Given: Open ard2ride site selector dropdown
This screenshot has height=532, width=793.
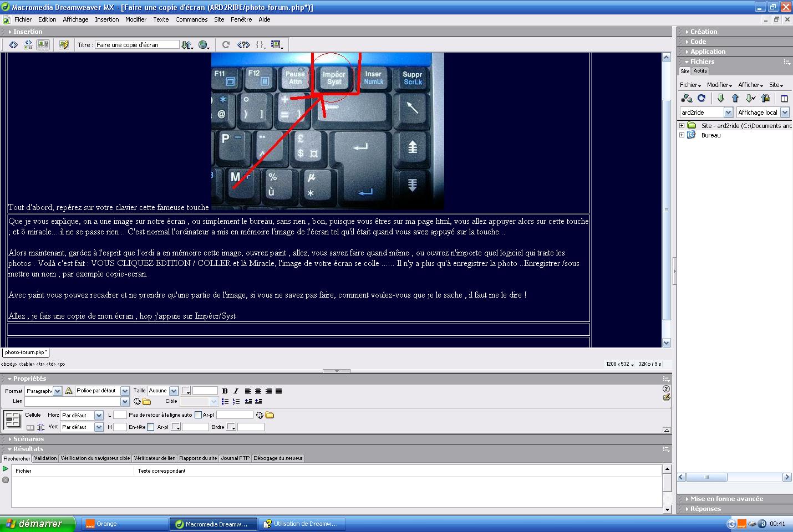Looking at the screenshot, I should point(728,112).
